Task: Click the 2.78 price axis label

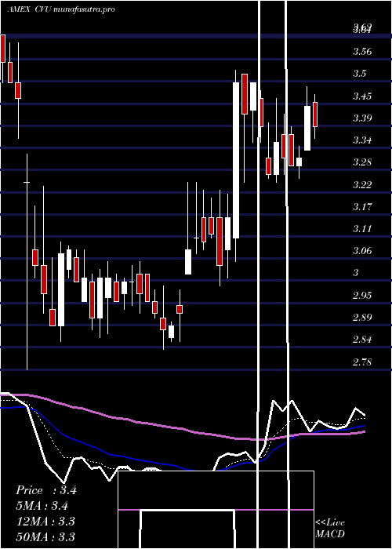Action: pyautogui.click(x=362, y=362)
